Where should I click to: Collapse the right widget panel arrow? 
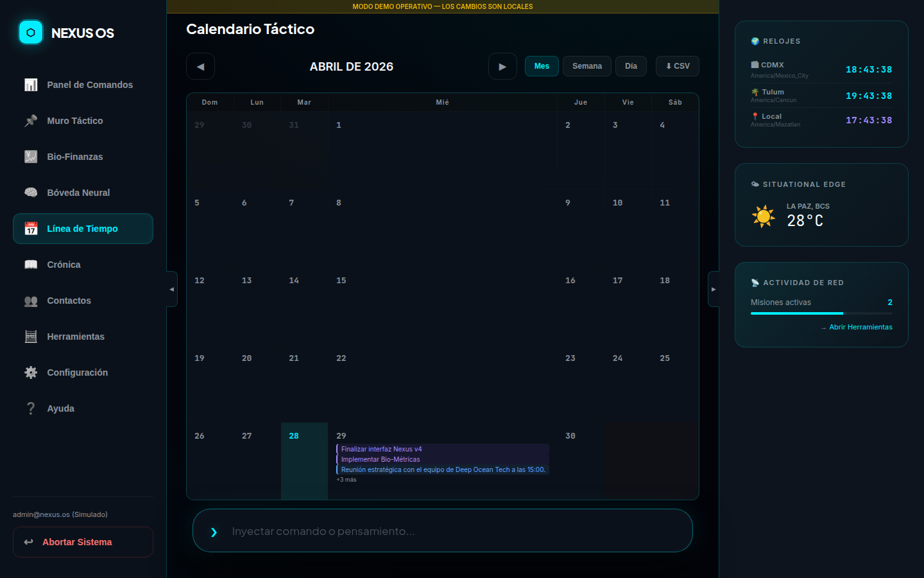(714, 289)
